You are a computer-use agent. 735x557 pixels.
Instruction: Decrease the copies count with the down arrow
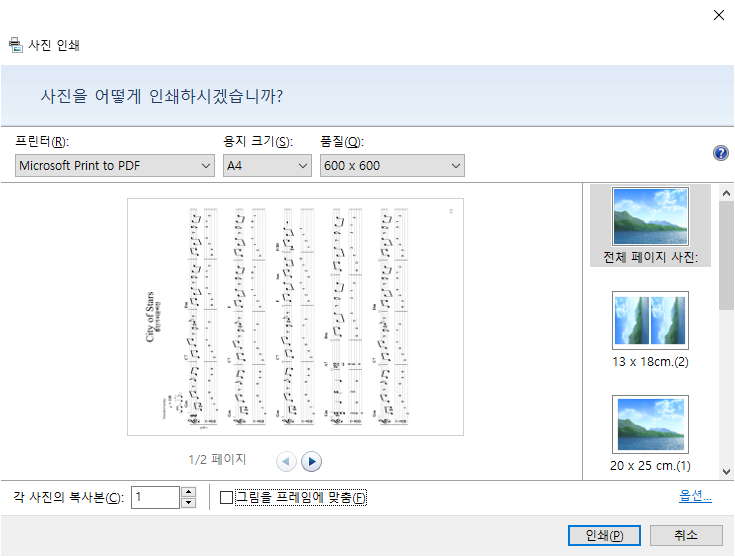point(188,503)
